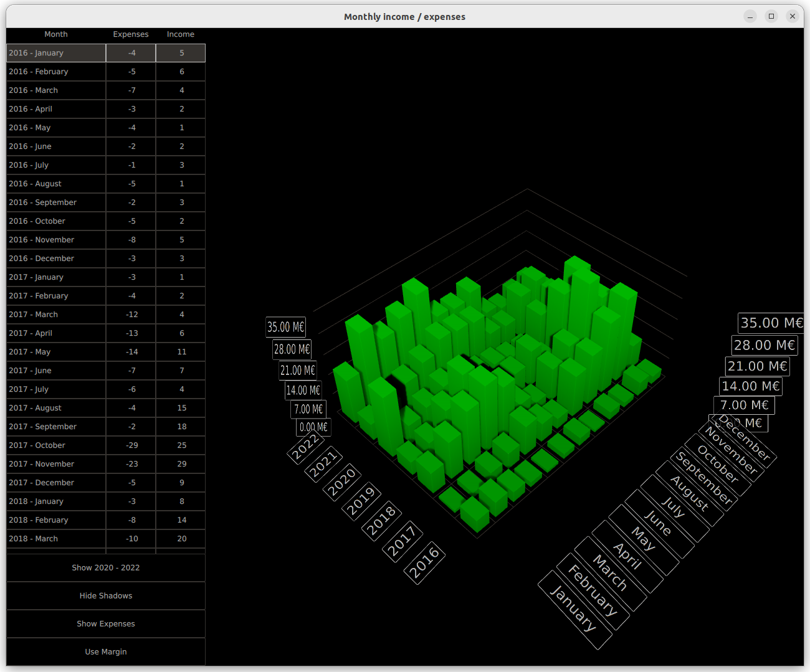
Task: Click the Show Expenses button
Action: pyautogui.click(x=106, y=623)
